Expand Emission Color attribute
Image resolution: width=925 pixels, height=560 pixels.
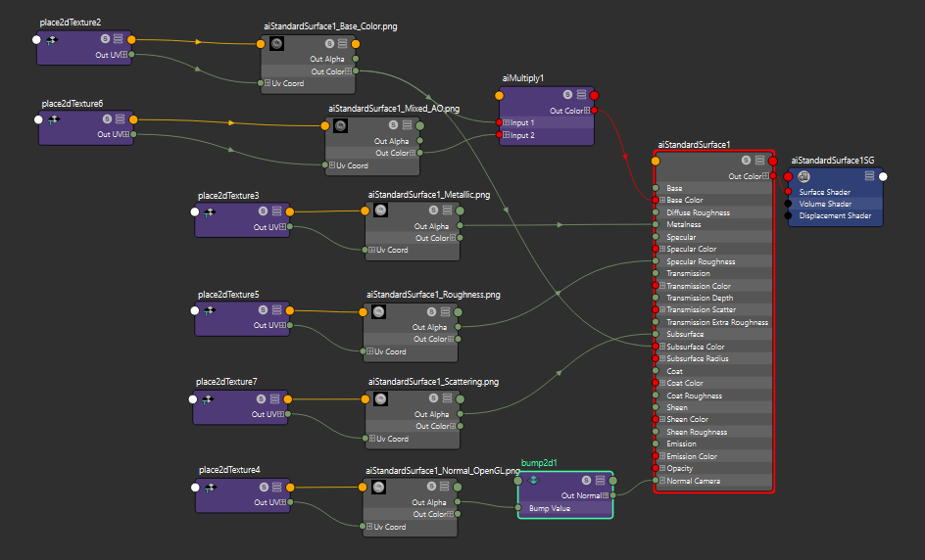click(x=662, y=456)
